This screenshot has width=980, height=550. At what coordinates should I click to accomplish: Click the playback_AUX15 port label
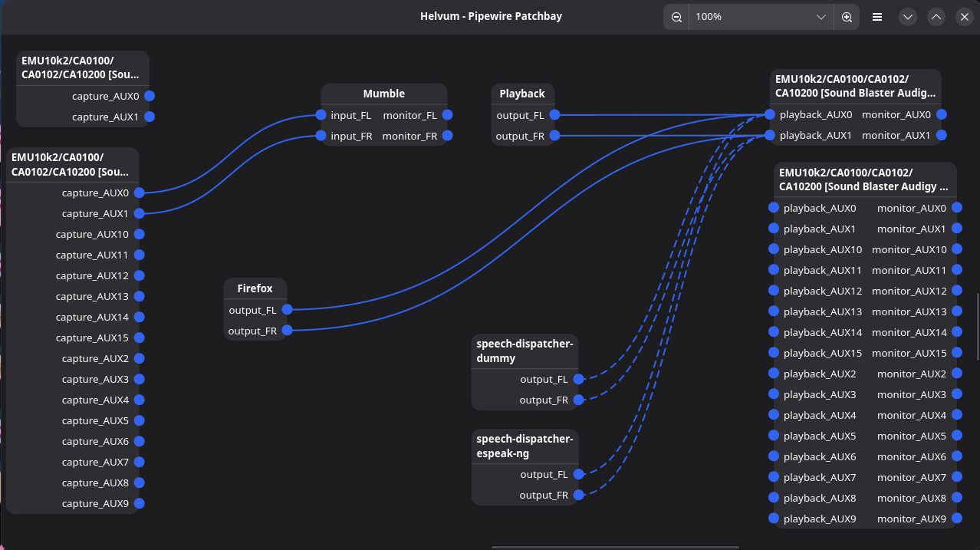822,353
